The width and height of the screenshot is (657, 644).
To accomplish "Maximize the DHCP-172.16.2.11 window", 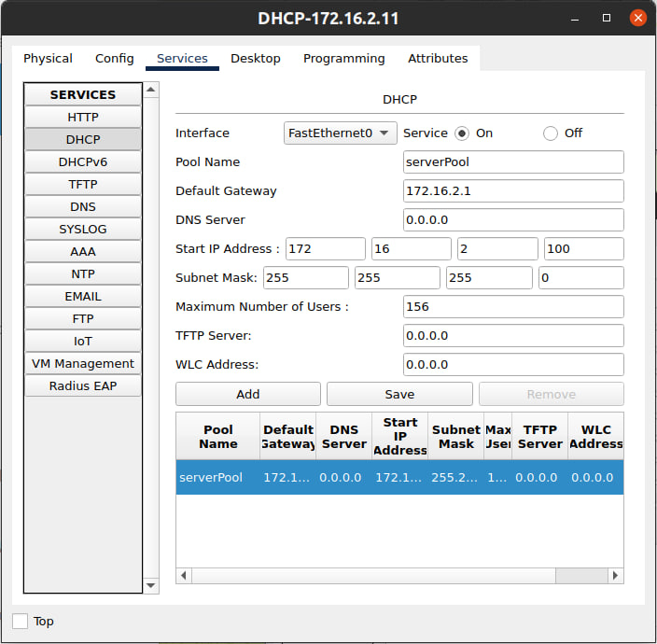I will pos(606,18).
